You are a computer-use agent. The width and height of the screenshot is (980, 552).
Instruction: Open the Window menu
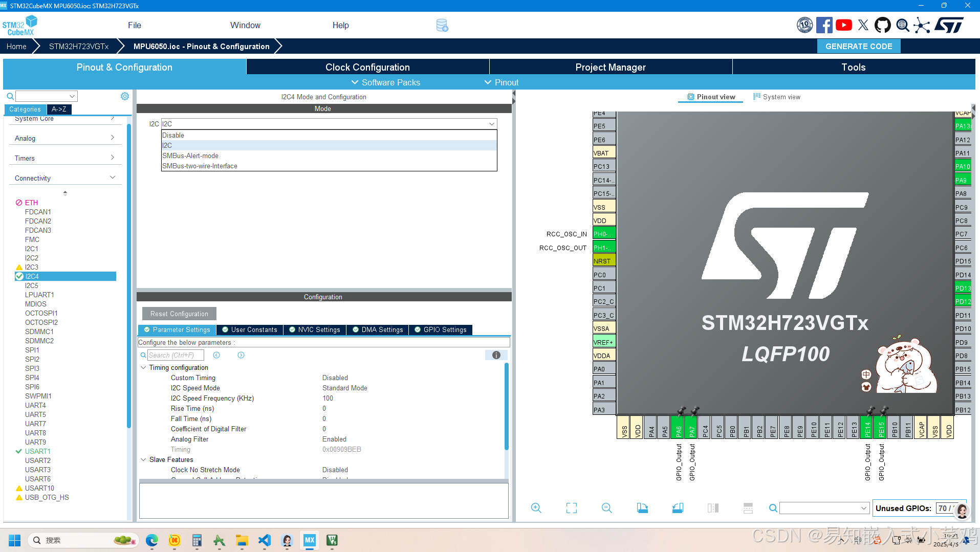(x=245, y=25)
